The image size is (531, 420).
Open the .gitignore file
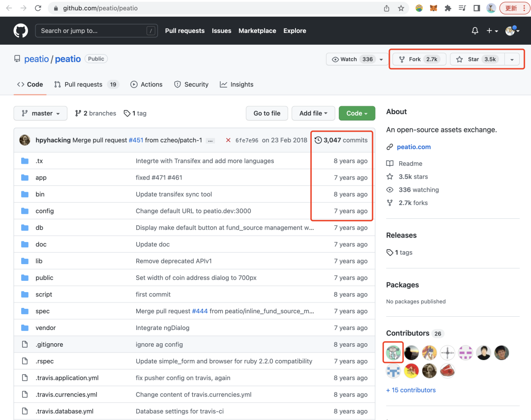tap(50, 344)
